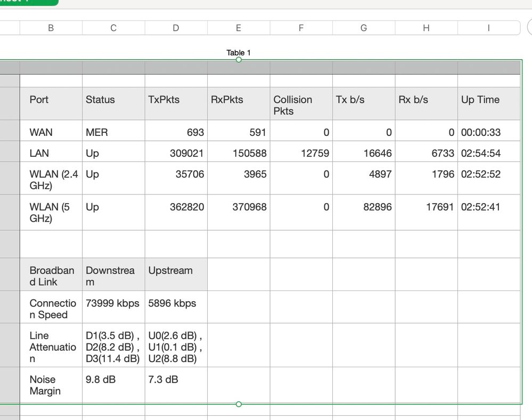Viewport: 532px width, 420px height.
Task: Click the top table selection handle
Action: (239, 60)
